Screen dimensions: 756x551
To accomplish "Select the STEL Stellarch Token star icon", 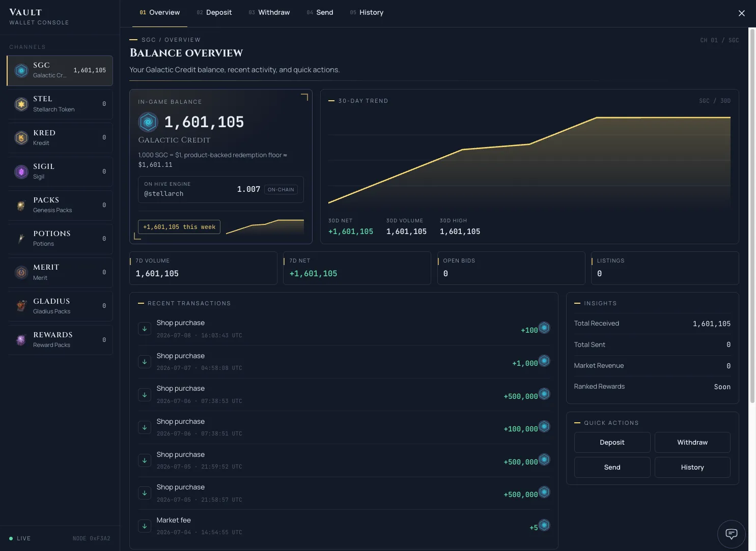I will pos(21,104).
